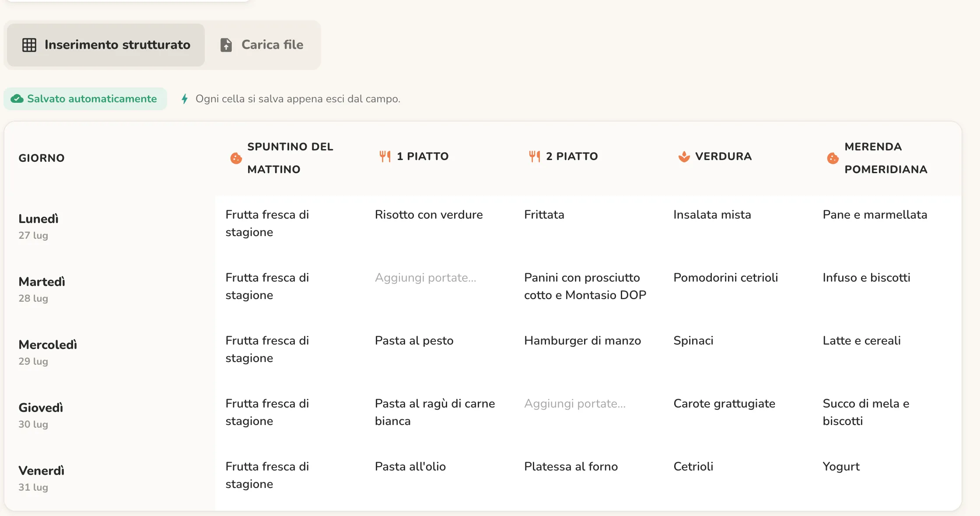Click the file upload icon beside Carica file
980x516 pixels.
point(226,45)
